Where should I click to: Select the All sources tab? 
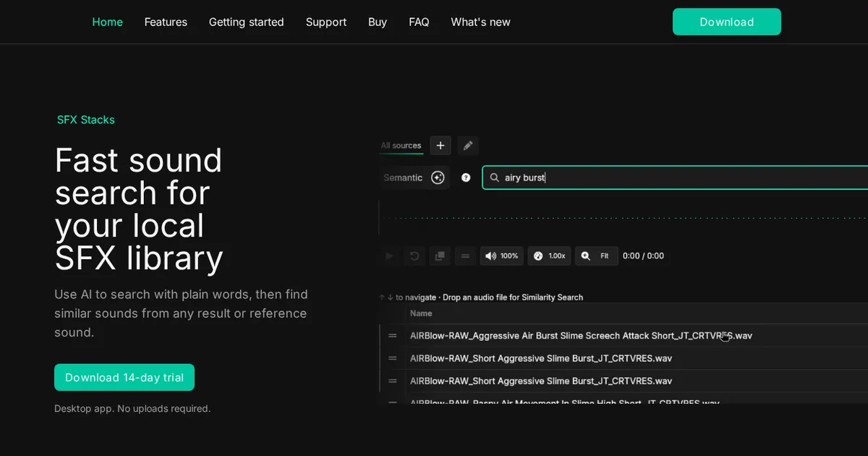click(x=401, y=145)
